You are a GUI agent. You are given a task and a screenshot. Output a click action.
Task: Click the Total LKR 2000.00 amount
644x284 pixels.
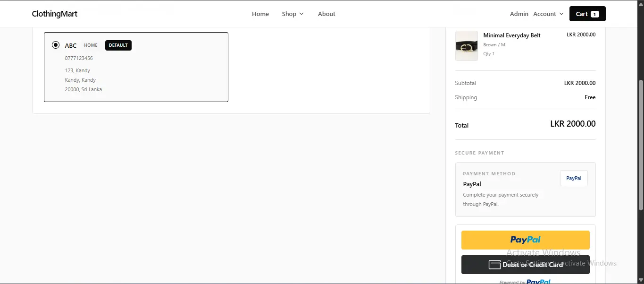pyautogui.click(x=573, y=124)
